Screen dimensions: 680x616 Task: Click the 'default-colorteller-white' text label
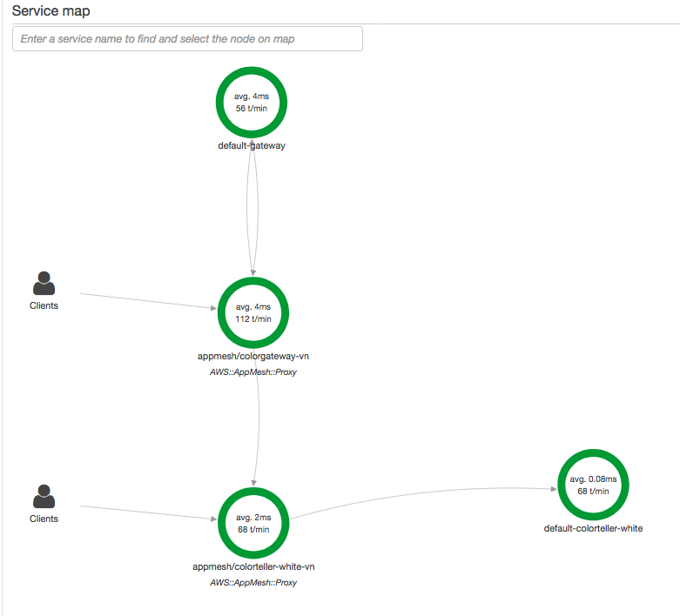tap(593, 528)
